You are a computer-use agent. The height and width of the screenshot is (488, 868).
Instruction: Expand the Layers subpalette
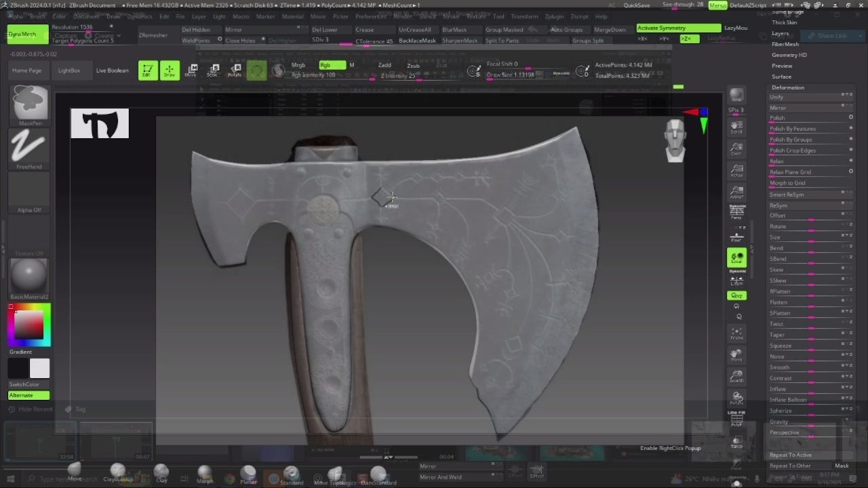(780, 33)
